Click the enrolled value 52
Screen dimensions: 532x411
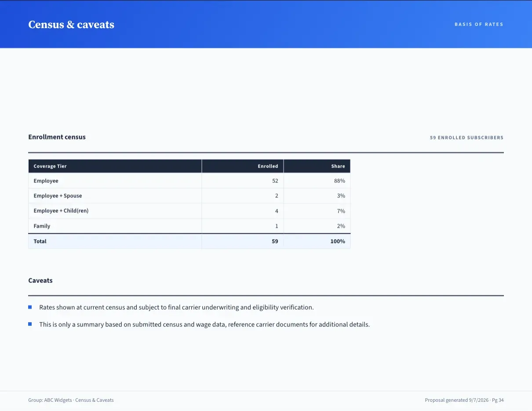pos(275,181)
